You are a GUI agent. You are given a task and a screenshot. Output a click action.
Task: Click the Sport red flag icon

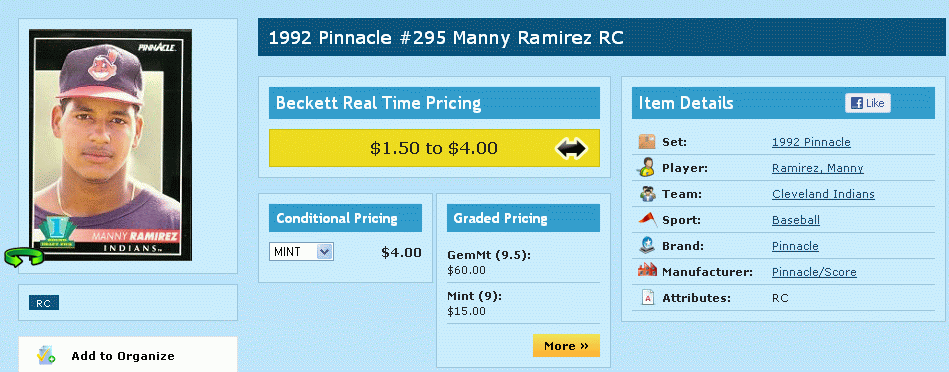(x=647, y=220)
